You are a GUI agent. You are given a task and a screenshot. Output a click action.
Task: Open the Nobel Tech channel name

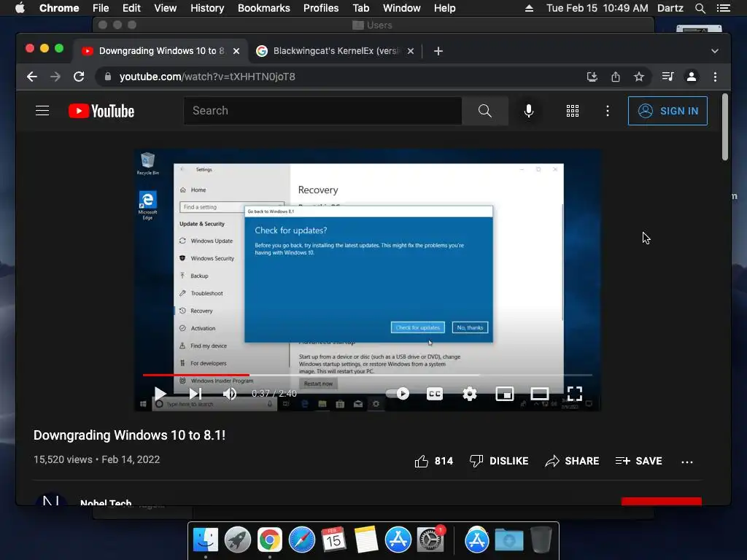click(x=106, y=502)
